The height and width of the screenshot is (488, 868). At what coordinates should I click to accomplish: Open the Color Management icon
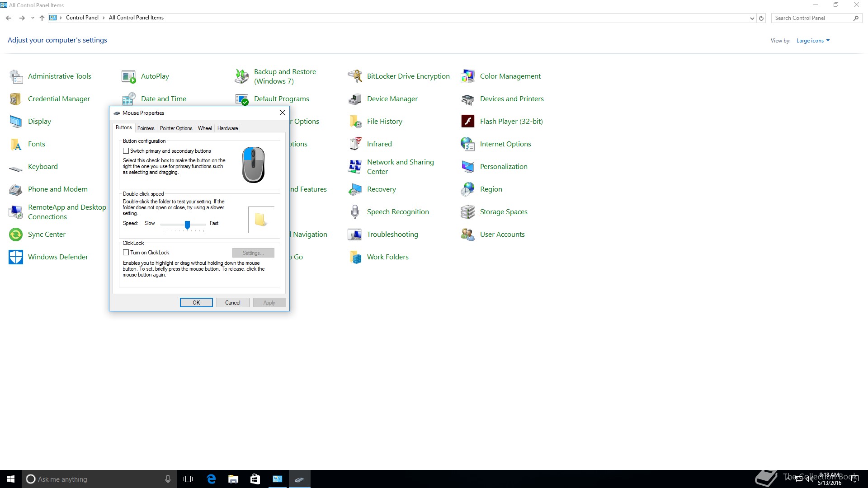468,76
